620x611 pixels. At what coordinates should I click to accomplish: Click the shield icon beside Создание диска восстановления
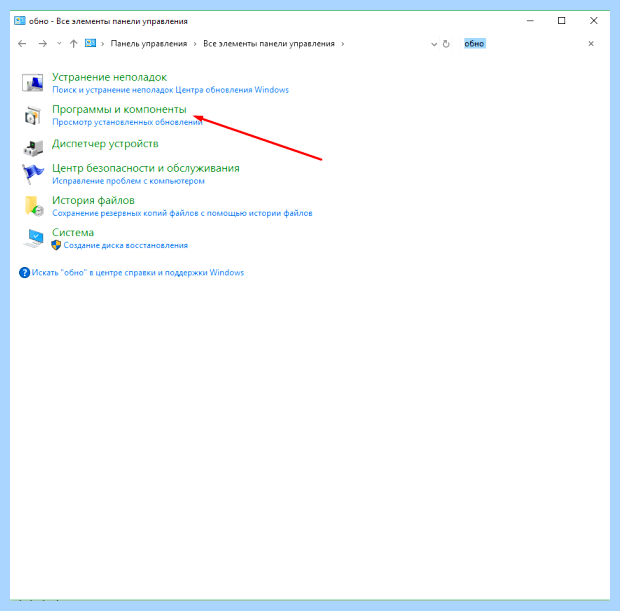coord(56,245)
